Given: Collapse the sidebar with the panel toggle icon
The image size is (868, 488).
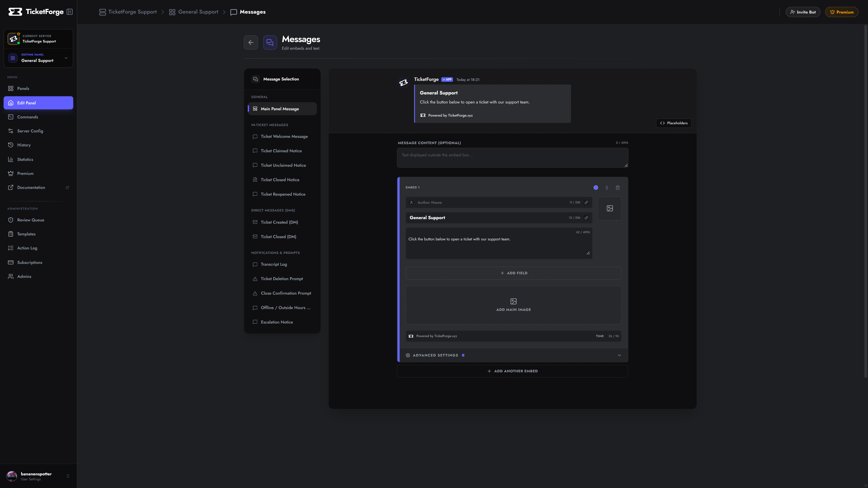Looking at the screenshot, I should pos(70,12).
